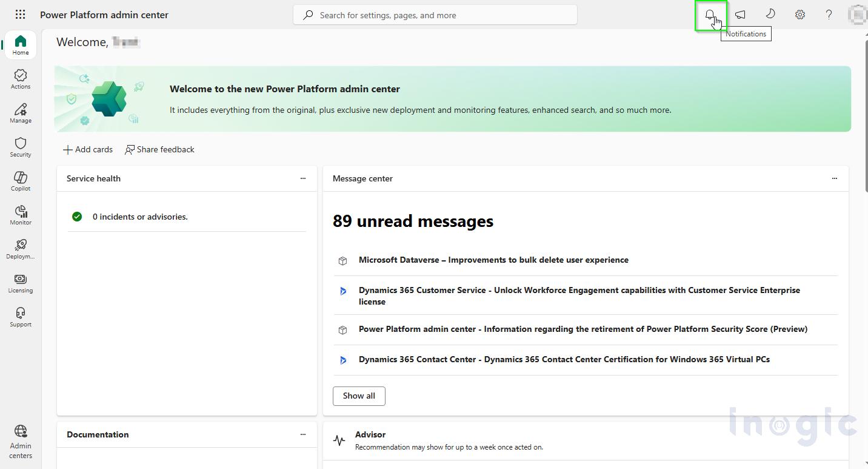868x469 pixels.
Task: Toggle dark mode moon icon
Action: click(770, 15)
